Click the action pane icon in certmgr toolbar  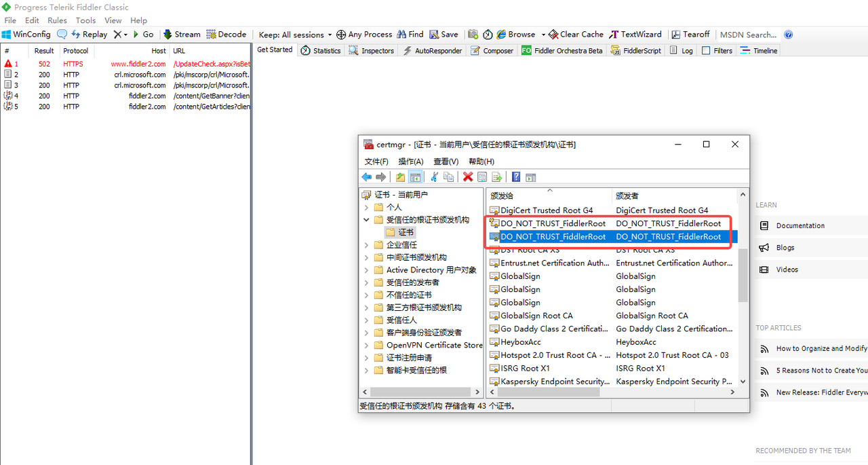click(531, 177)
